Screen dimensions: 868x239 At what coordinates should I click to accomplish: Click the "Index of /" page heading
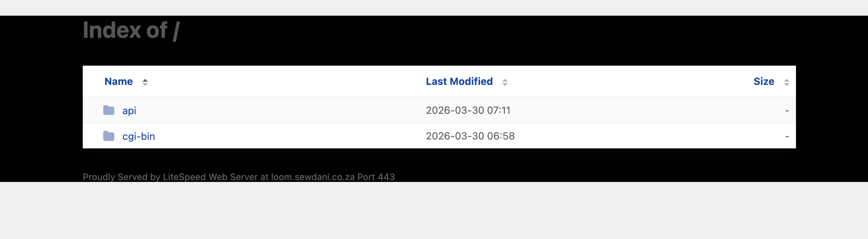(131, 30)
